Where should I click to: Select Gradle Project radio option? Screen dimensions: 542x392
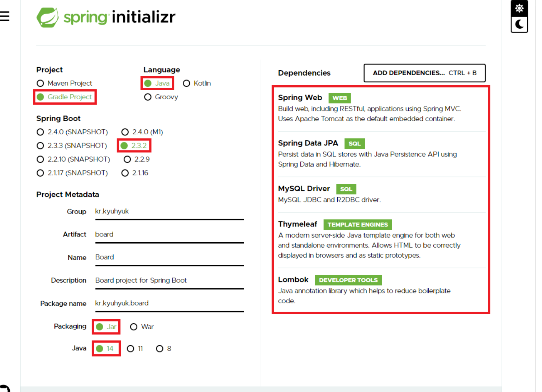65,97
